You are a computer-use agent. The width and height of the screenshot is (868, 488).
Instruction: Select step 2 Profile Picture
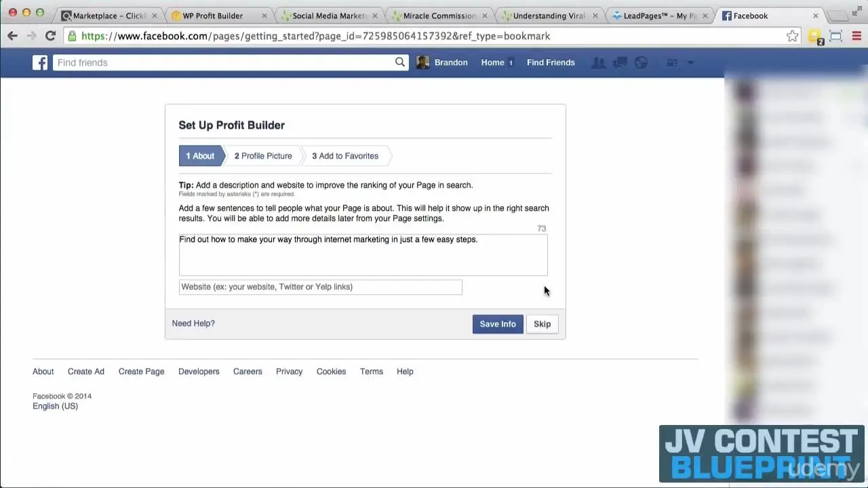coord(263,156)
